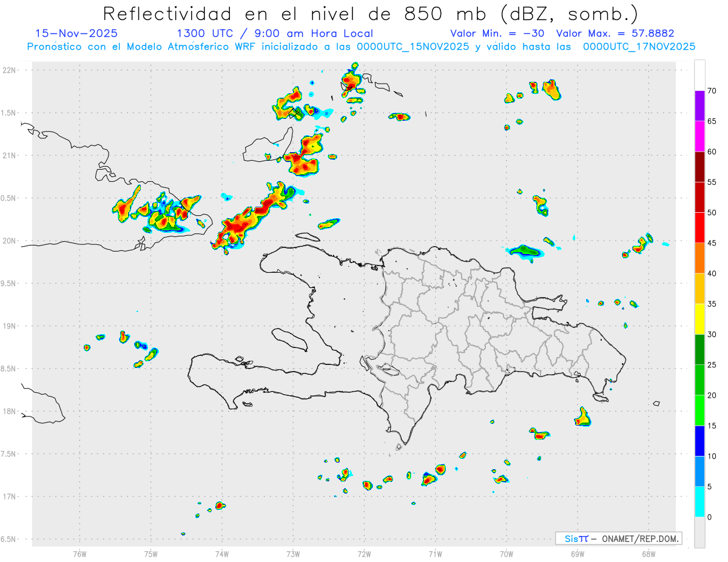Image resolution: width=728 pixels, height=562 pixels.
Task: Click the '69W' longitude axis label
Action: point(578,554)
